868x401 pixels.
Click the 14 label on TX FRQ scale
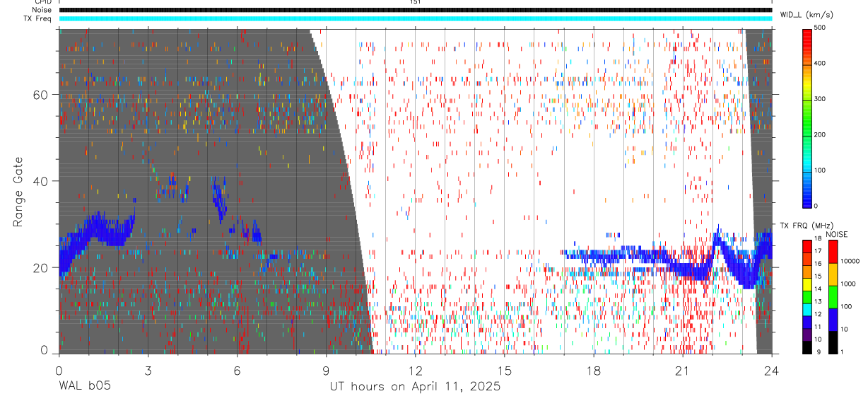pyautogui.click(x=819, y=289)
